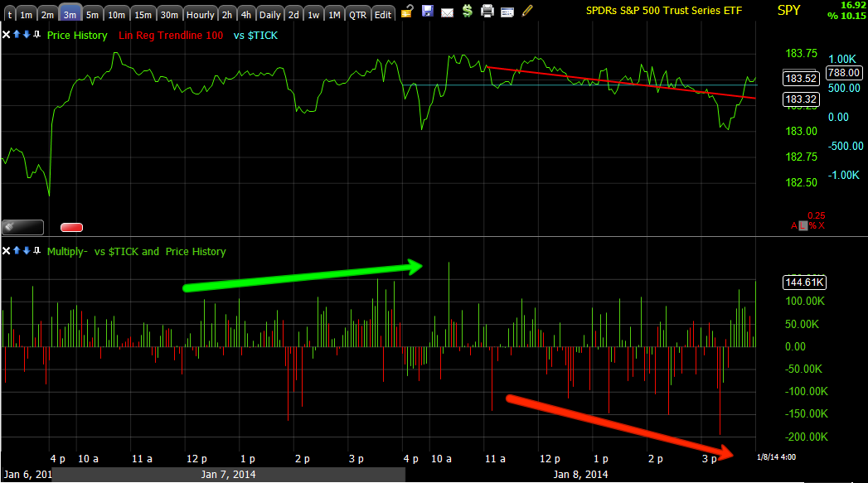Move Price History pane down arrow

26,34
